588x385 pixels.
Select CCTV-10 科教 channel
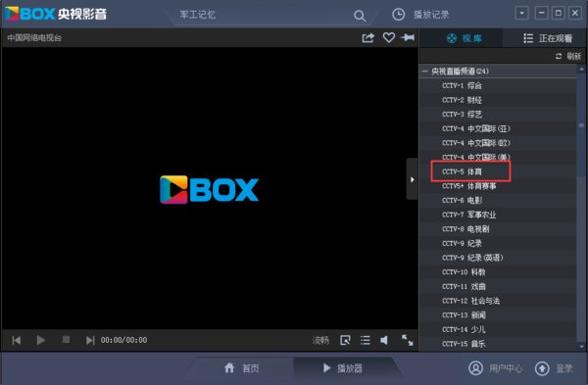point(498,272)
